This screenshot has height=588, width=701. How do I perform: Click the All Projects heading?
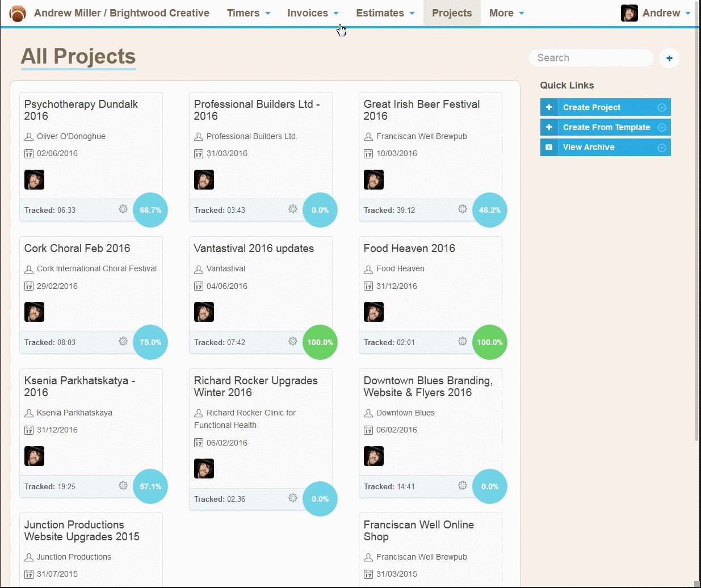[78, 57]
